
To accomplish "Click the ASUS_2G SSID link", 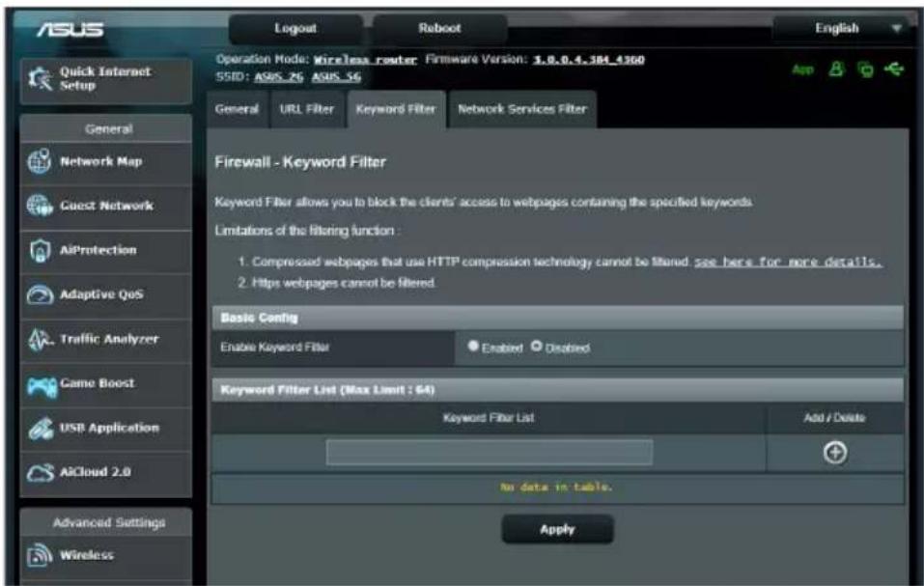I will pyautogui.click(x=279, y=77).
